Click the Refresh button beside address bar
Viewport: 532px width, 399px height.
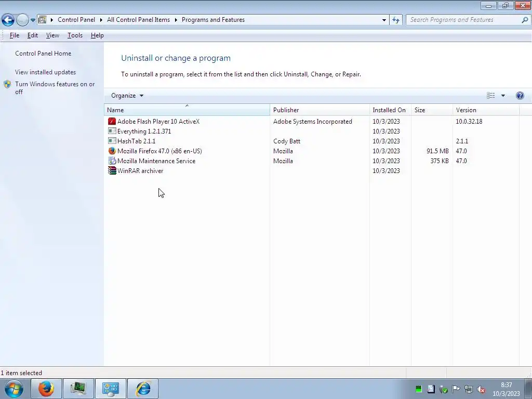coord(396,20)
